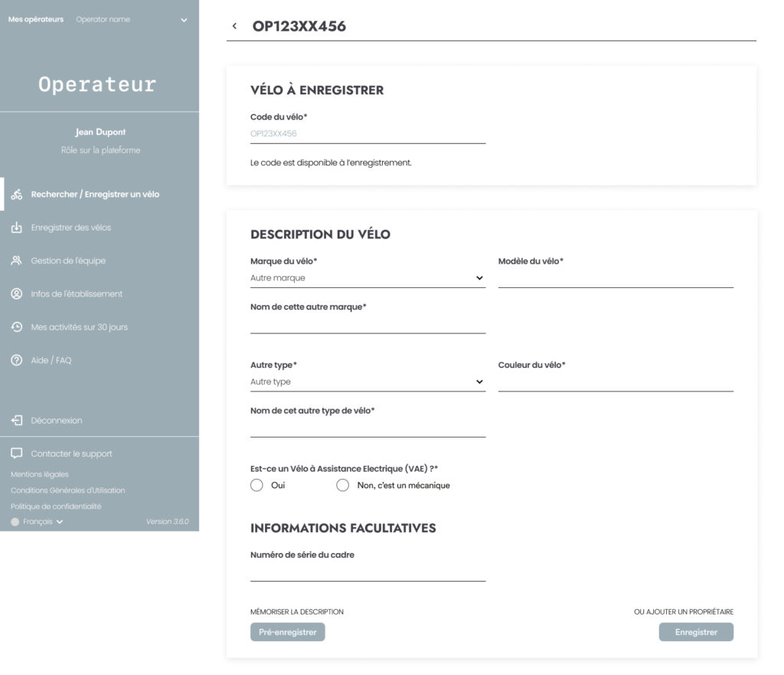Click the Infos de l'établissement profile icon
Image resolution: width=784 pixels, height=675 pixels.
point(17,293)
